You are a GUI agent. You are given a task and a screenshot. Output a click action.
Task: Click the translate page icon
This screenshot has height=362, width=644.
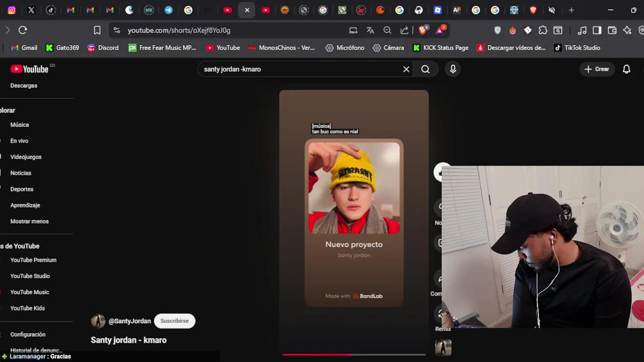[370, 30]
